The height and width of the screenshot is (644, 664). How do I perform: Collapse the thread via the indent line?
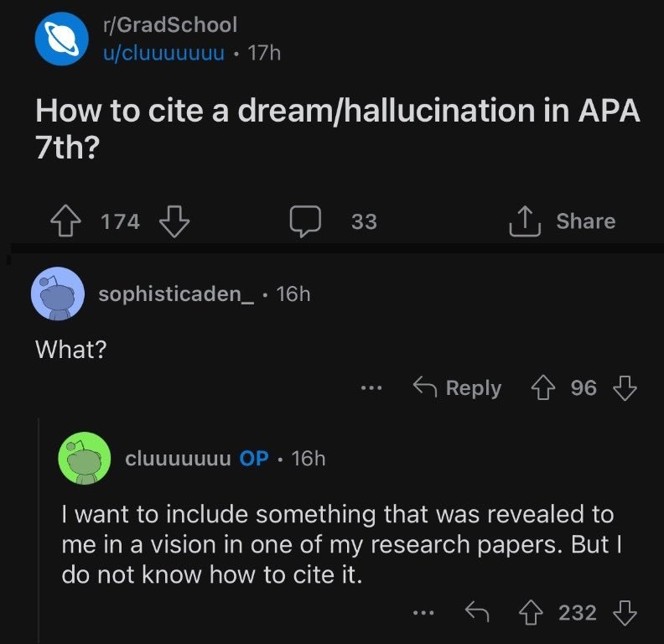39,531
